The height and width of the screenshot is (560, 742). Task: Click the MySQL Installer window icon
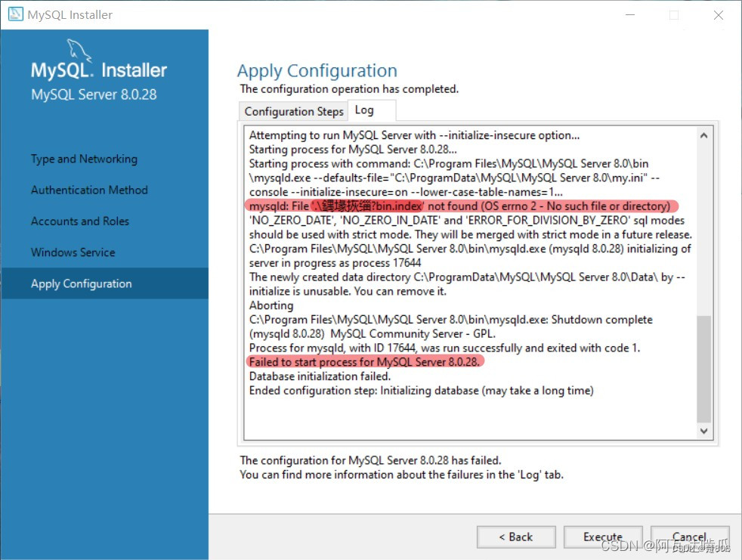click(16, 14)
